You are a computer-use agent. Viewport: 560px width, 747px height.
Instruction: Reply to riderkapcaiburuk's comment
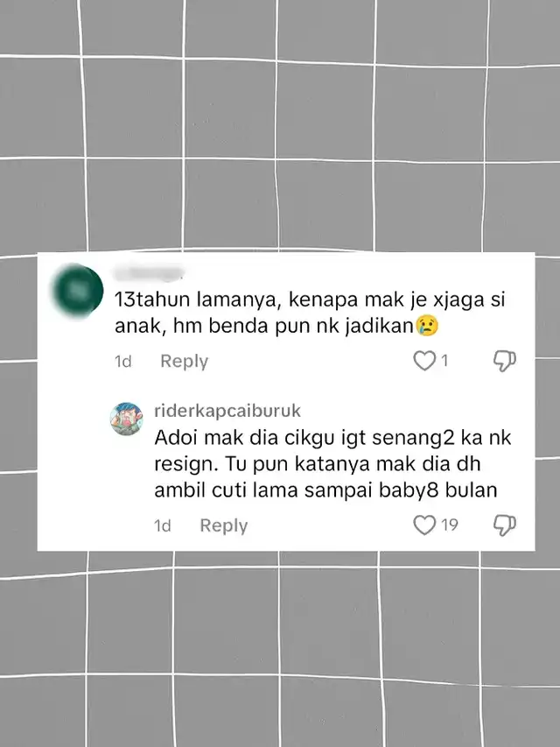pyautogui.click(x=224, y=525)
